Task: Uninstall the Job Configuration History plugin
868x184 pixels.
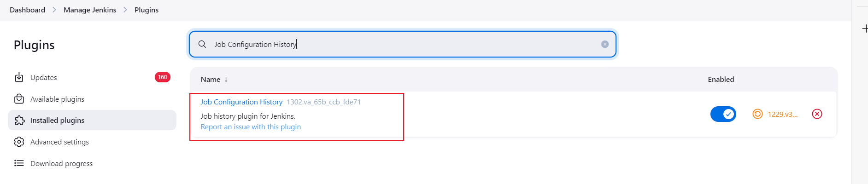Action: click(x=817, y=114)
